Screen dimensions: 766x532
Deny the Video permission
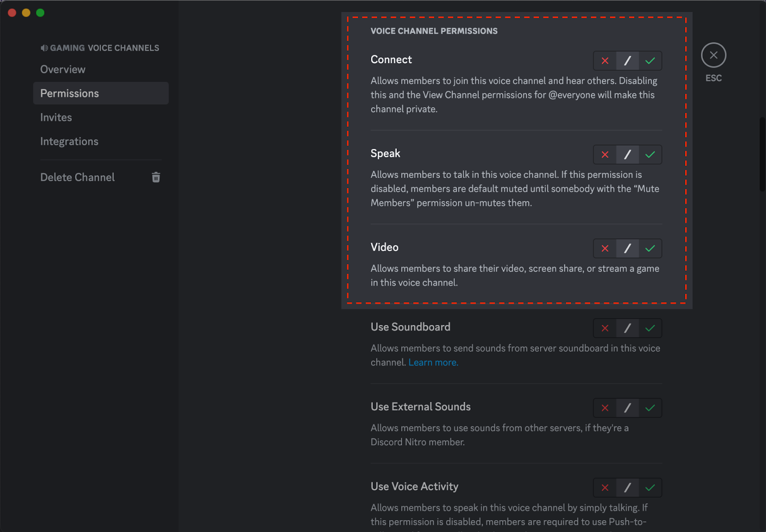point(605,248)
